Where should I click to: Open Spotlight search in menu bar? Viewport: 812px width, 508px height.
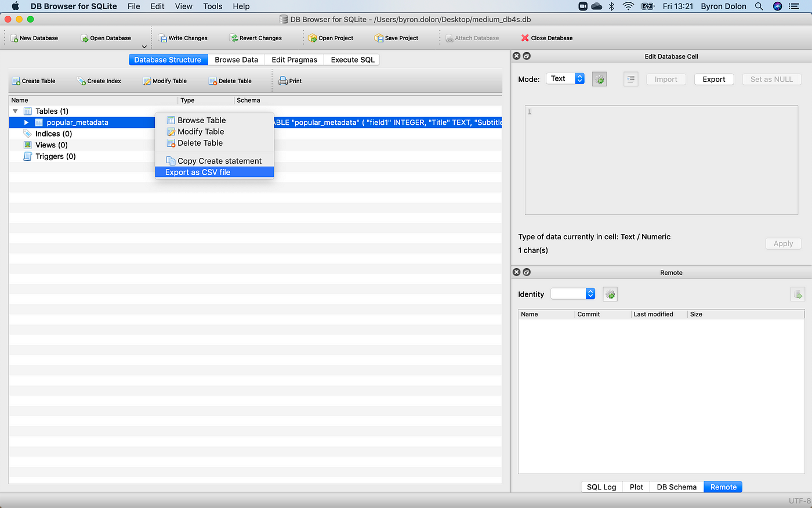pyautogui.click(x=759, y=6)
